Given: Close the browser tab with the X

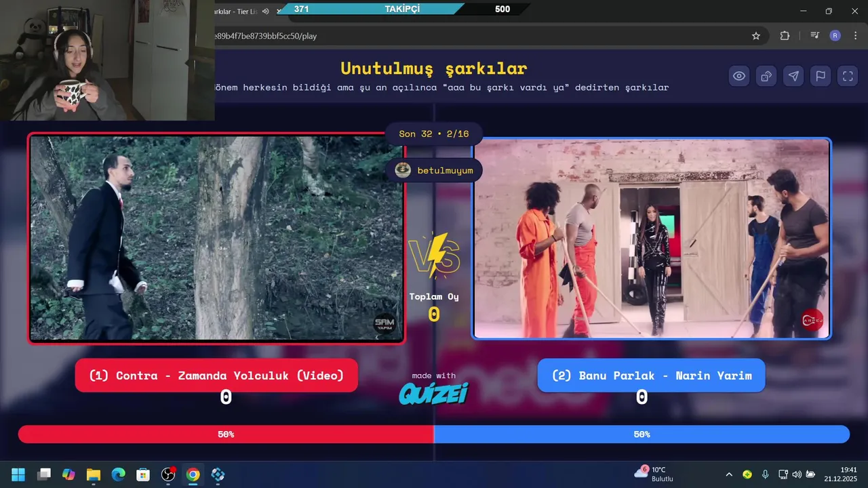Looking at the screenshot, I should (279, 11).
